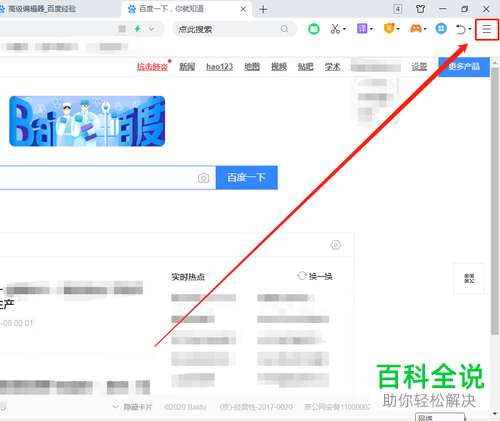The width and height of the screenshot is (500, 421).
Task: Expand the undo history dropdown arrow
Action: click(x=470, y=29)
